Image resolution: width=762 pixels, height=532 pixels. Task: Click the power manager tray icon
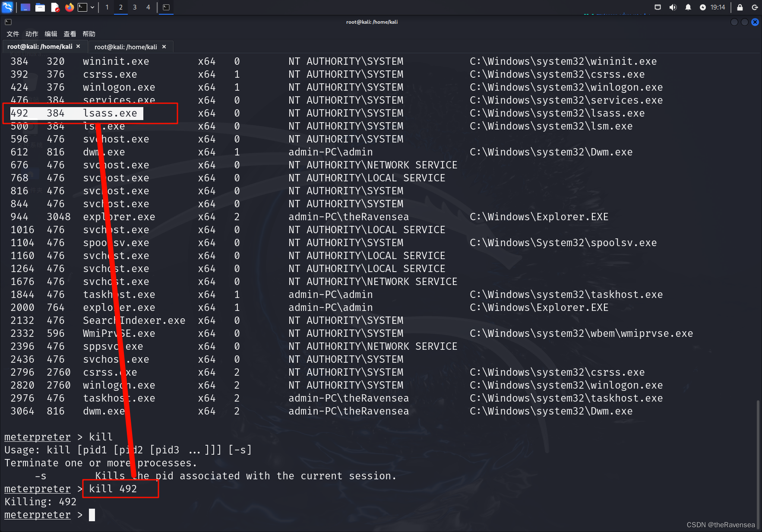(703, 7)
